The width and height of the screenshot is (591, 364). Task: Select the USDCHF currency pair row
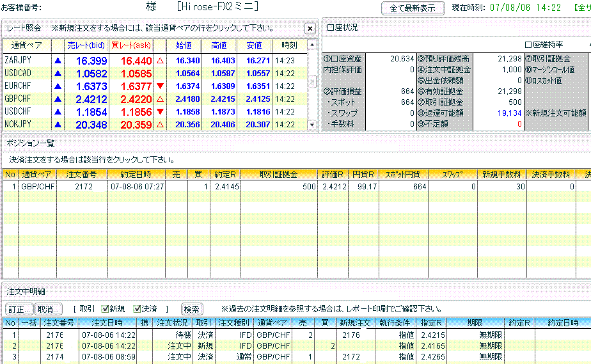tap(155, 111)
